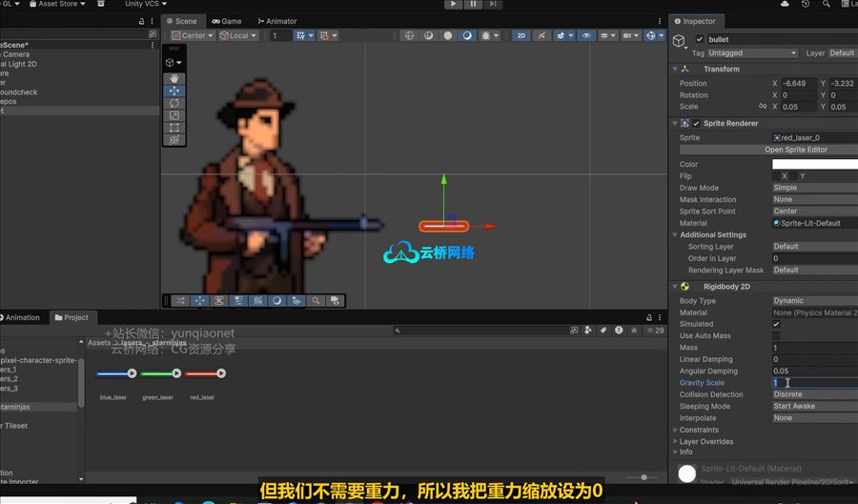Screen dimensions: 858x504
Task: Disable the Sprite Renderer component checkbox
Action: [x=696, y=124]
